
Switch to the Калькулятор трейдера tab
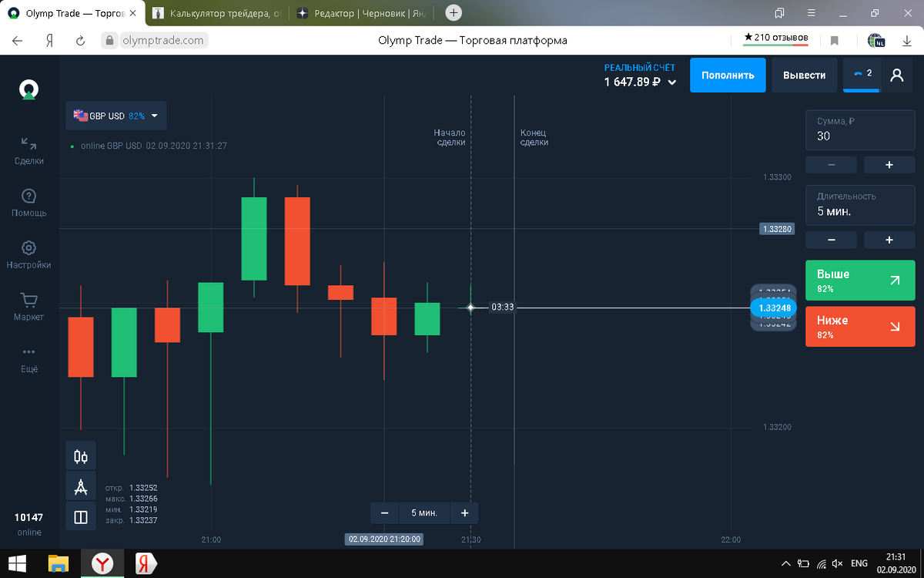(x=216, y=13)
